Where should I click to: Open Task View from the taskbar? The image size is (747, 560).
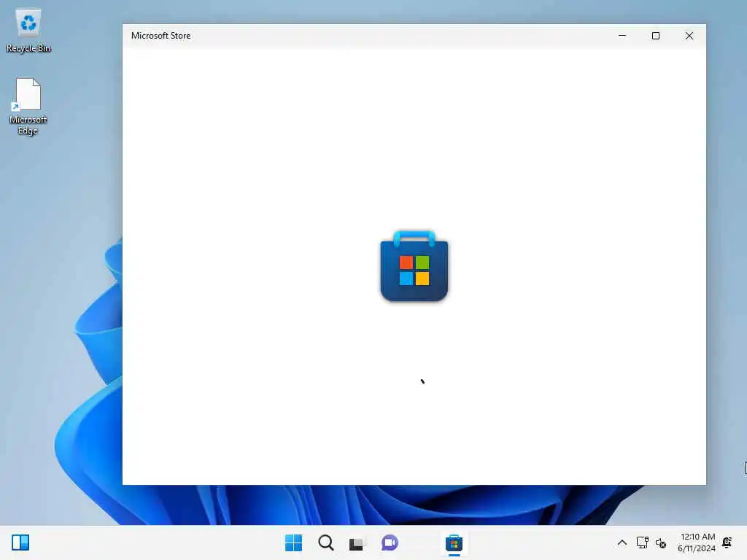point(356,543)
